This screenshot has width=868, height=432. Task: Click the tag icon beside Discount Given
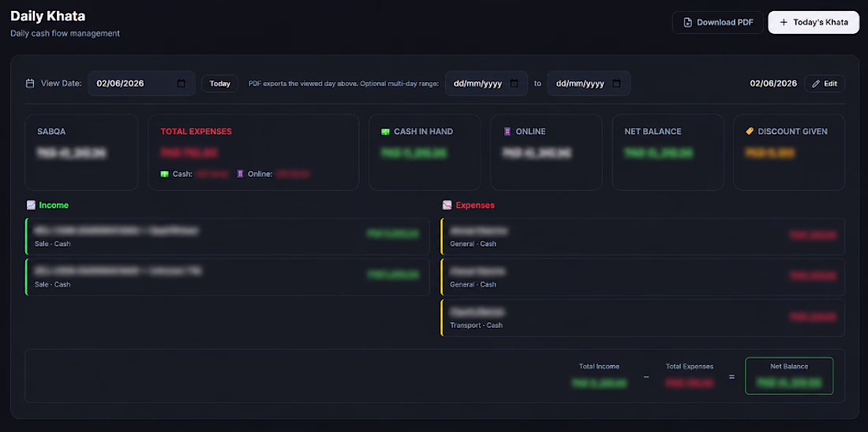coord(750,132)
